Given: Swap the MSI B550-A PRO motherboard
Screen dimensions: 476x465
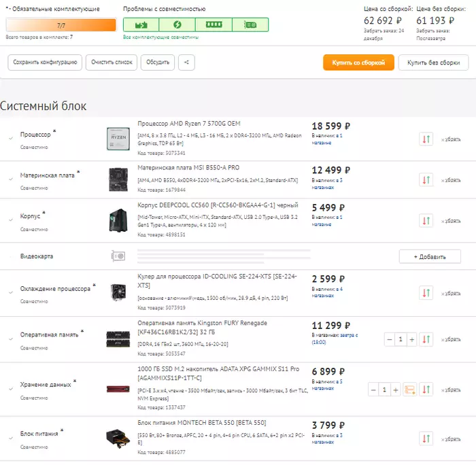Looking at the screenshot, I should tap(426, 180).
